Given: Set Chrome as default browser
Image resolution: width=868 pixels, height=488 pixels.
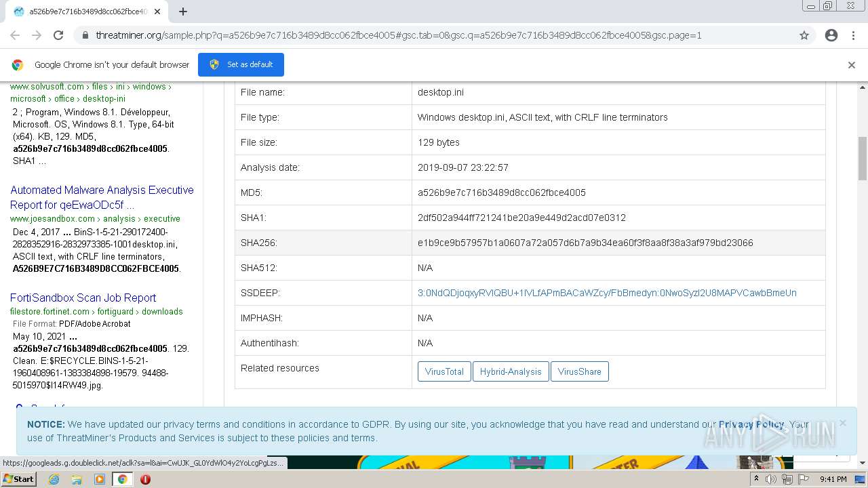Looking at the screenshot, I should (241, 64).
